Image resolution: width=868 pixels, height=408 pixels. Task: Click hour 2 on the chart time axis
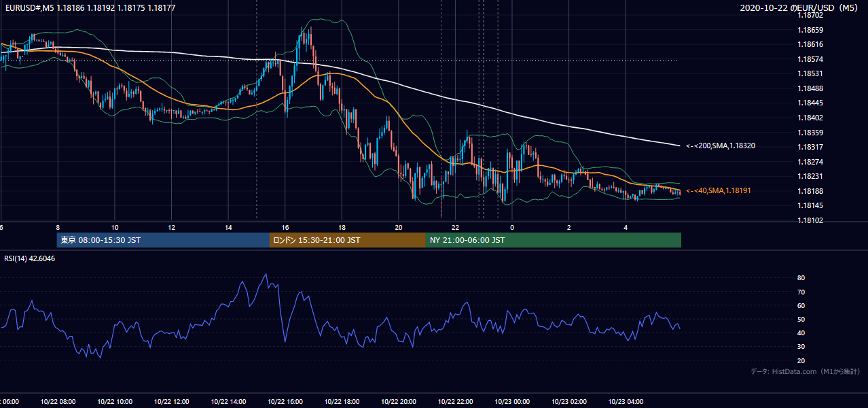point(569,227)
